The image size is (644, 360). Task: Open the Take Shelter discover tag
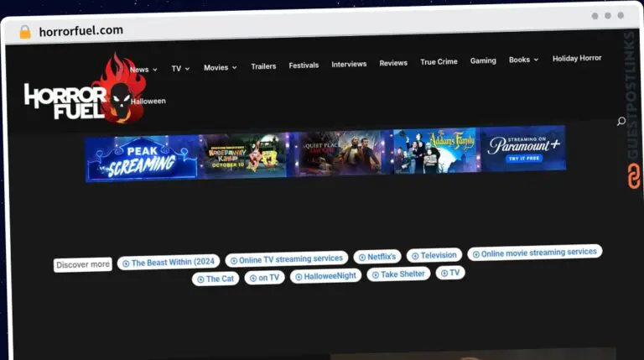pyautogui.click(x=398, y=274)
